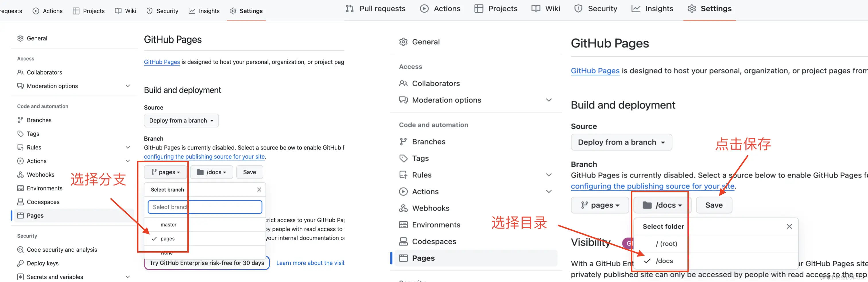Click Save button in left screenshot
Screen dimensions: 868x282
tap(250, 172)
